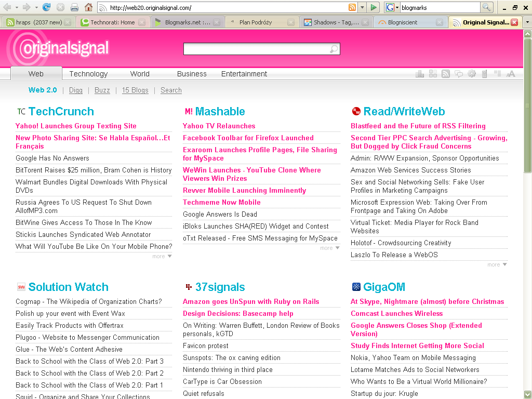Close the Original Signal tab
532x399 pixels.
tap(514, 22)
